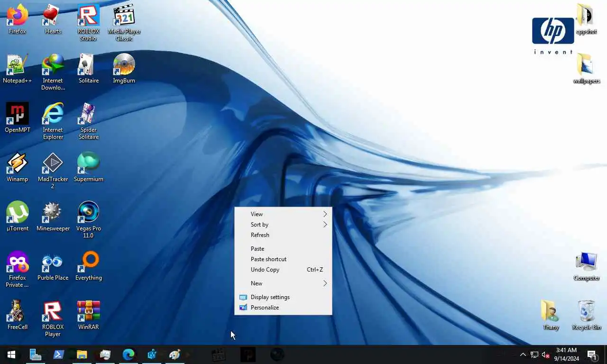Open File Explorer from the taskbar
Image resolution: width=607 pixels, height=364 pixels.
tap(82, 355)
